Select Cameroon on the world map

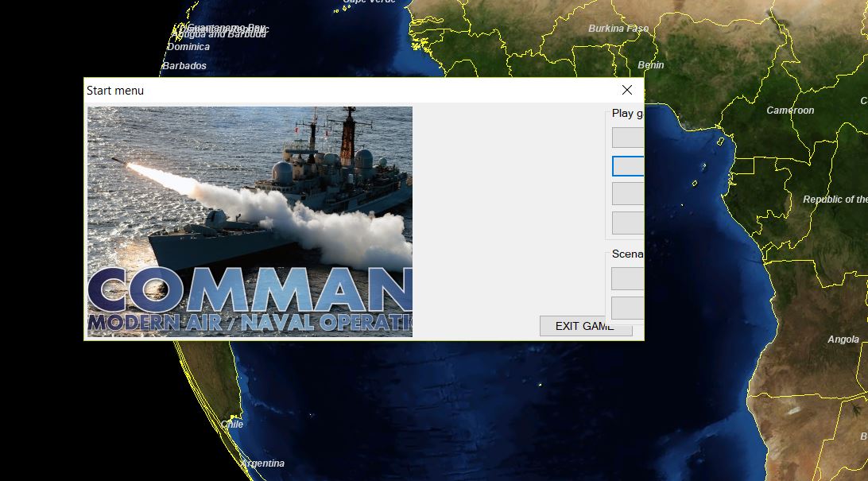click(789, 110)
